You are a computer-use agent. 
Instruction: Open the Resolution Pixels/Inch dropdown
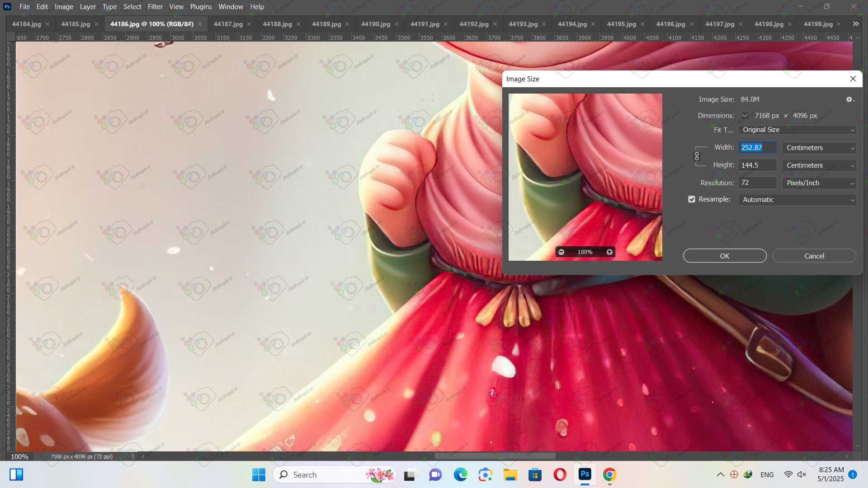point(819,183)
